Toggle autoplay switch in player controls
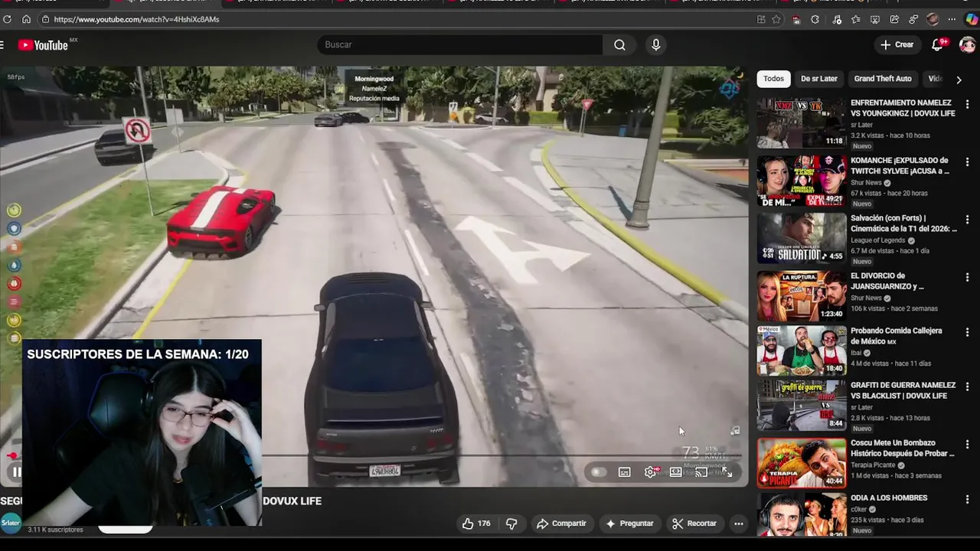 click(x=598, y=472)
